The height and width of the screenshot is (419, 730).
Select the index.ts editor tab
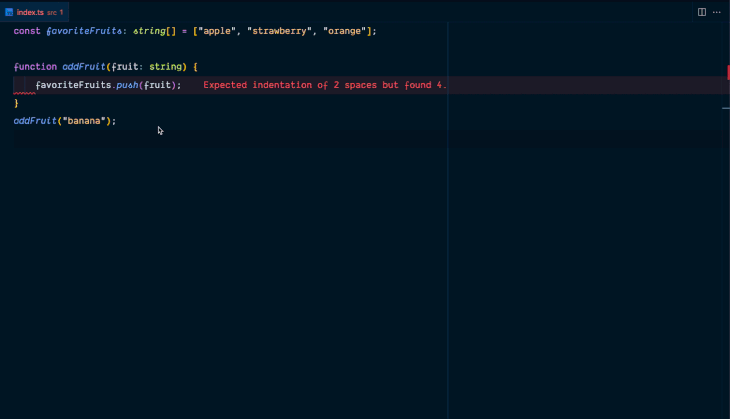point(34,12)
